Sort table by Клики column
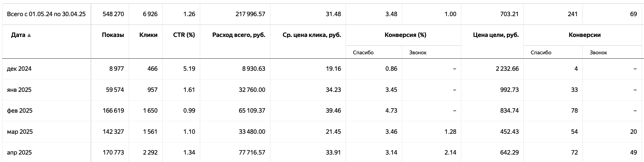 [149, 35]
